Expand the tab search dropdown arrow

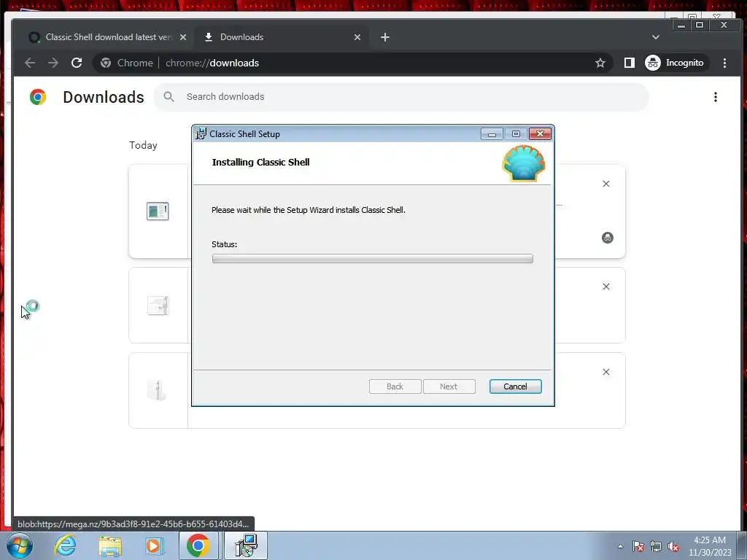(656, 37)
